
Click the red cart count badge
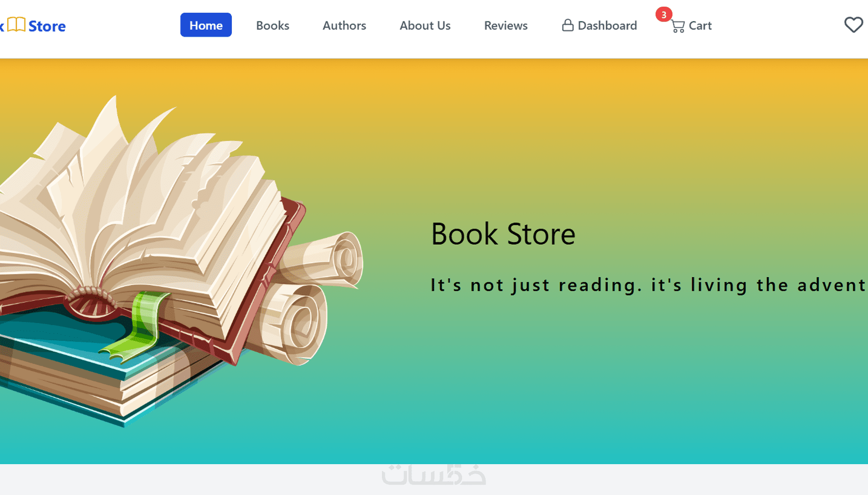pos(664,14)
